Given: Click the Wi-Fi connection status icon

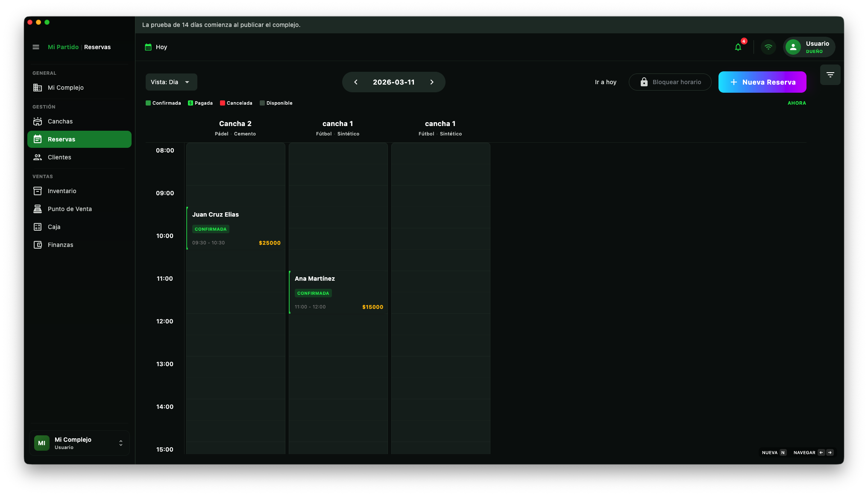Looking at the screenshot, I should click(x=768, y=47).
